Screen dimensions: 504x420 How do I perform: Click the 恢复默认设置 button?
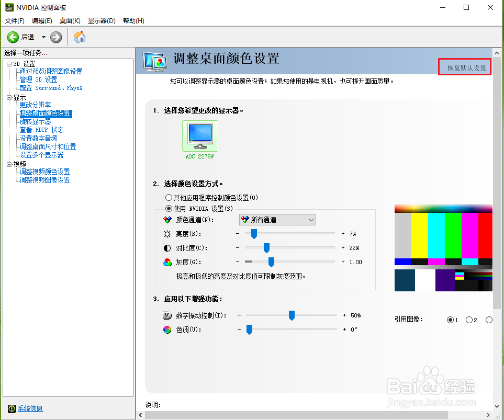[x=464, y=66]
